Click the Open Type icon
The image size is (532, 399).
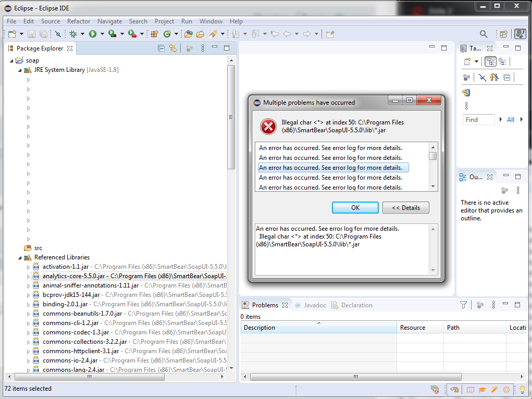click(189, 34)
